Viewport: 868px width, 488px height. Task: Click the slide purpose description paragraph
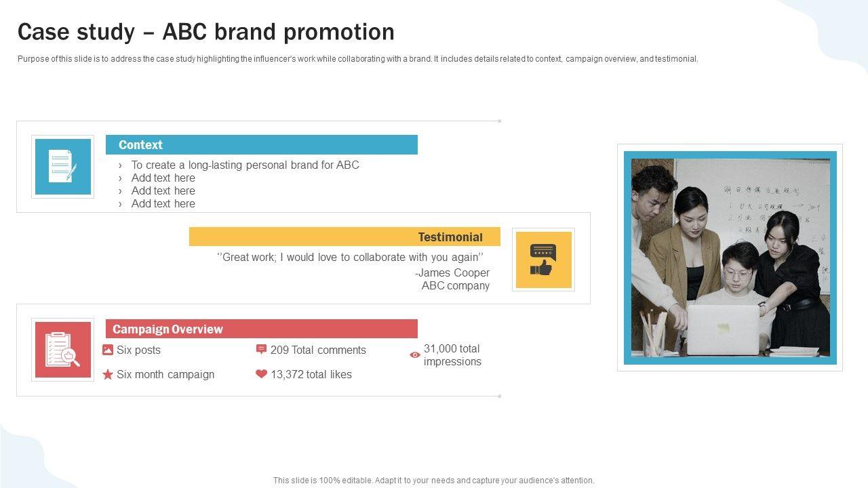pyautogui.click(x=357, y=59)
